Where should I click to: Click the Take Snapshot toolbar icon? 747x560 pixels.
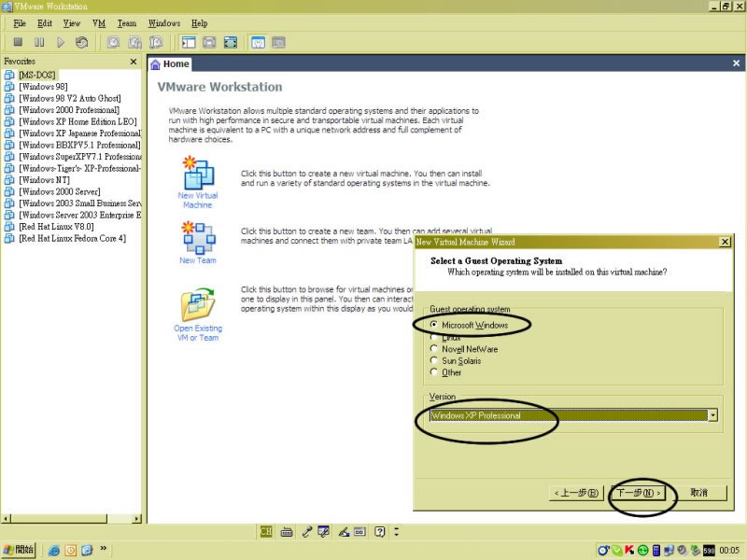[113, 42]
